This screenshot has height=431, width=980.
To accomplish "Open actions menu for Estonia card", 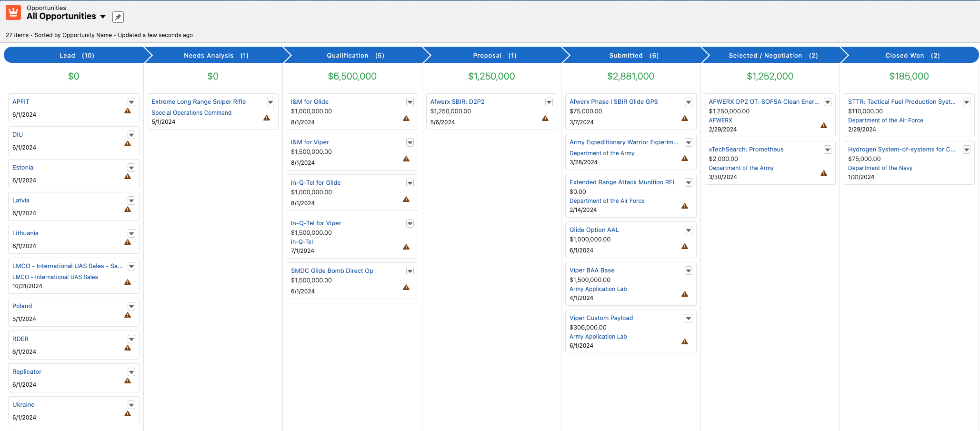I will pyautogui.click(x=131, y=168).
